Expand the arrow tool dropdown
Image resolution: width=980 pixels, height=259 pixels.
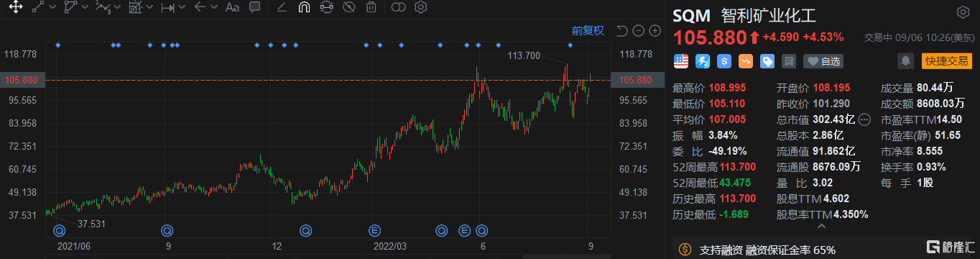(215, 8)
